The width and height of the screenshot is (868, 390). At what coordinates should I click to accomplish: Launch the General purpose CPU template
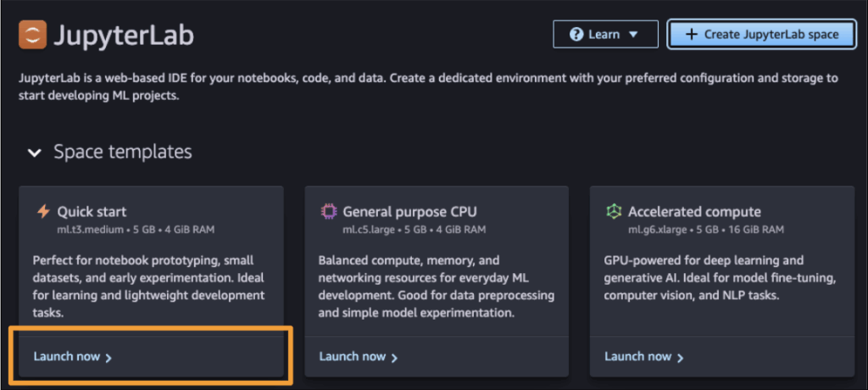[353, 357]
